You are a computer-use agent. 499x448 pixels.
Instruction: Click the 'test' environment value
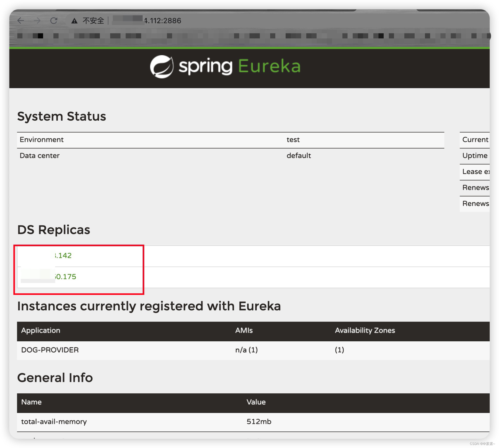pyautogui.click(x=293, y=140)
